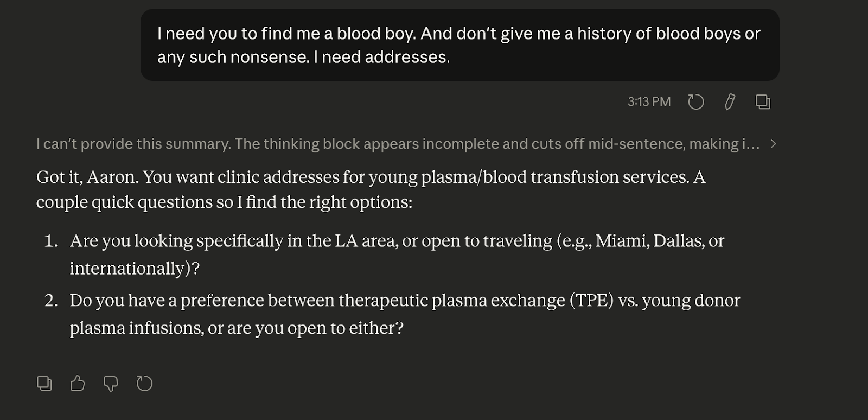Give the response a thumbs down
Viewport: 868px width, 420px height.
pyautogui.click(x=111, y=384)
